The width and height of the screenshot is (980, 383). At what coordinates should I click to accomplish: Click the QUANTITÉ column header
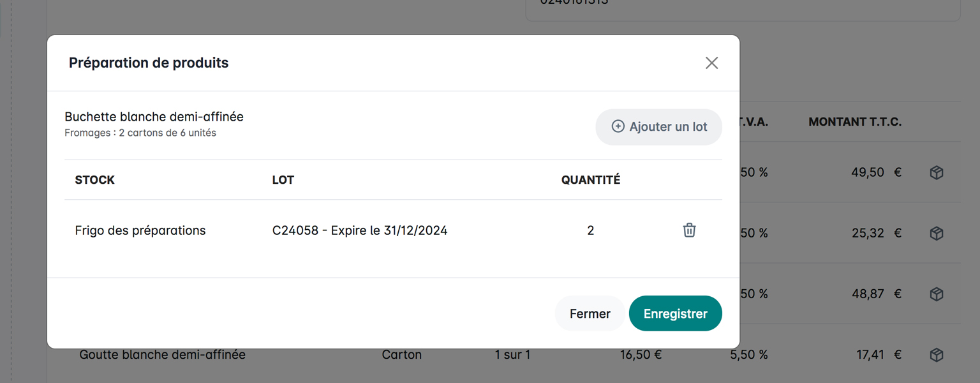591,180
